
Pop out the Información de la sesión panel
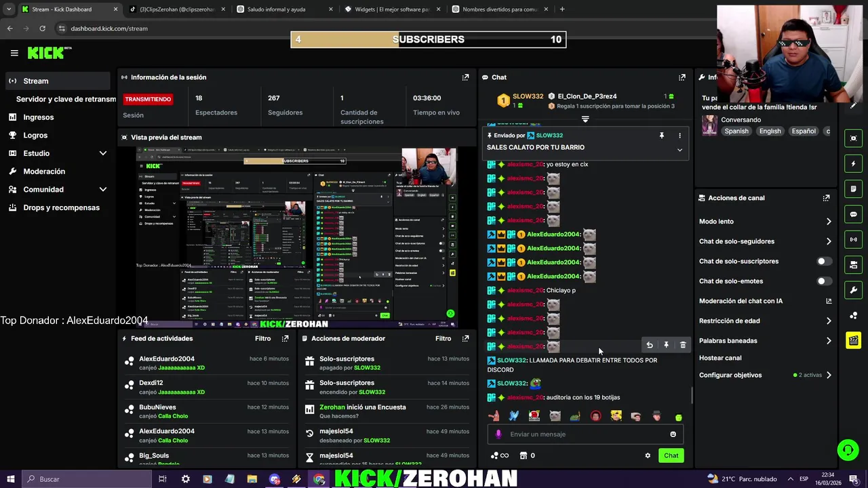pos(465,77)
